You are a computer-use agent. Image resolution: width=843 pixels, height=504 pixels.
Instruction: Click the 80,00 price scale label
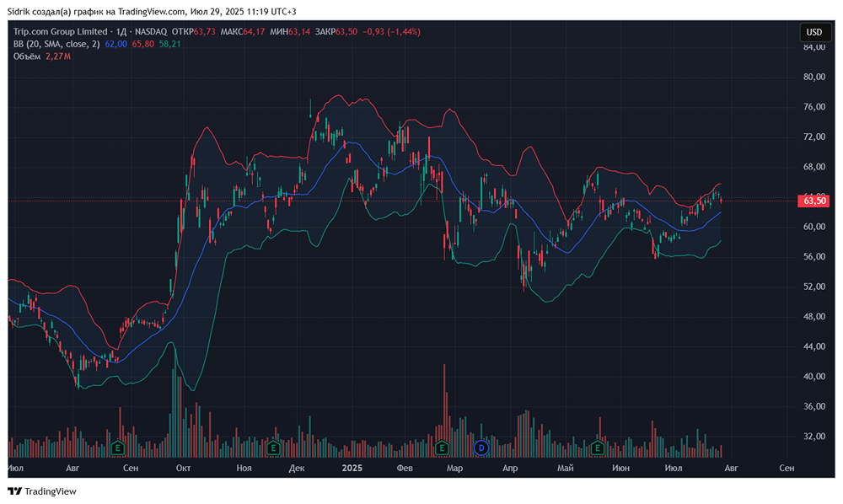tap(814, 77)
